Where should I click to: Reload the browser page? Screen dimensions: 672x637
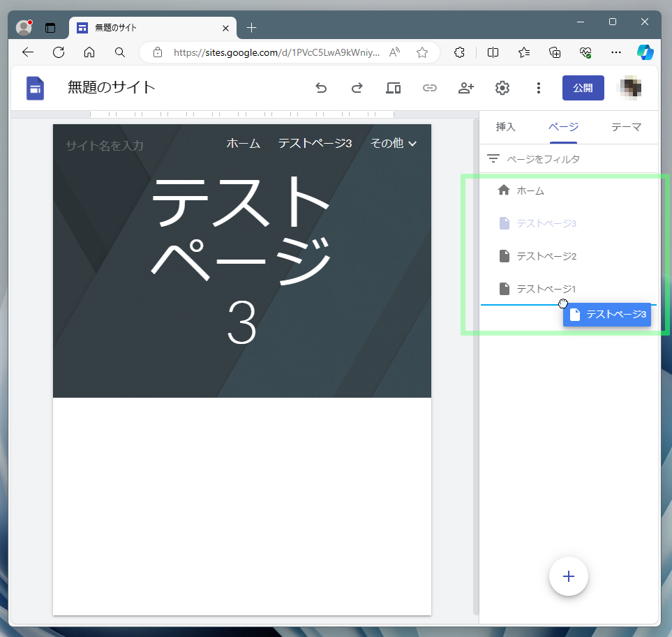tap(59, 52)
